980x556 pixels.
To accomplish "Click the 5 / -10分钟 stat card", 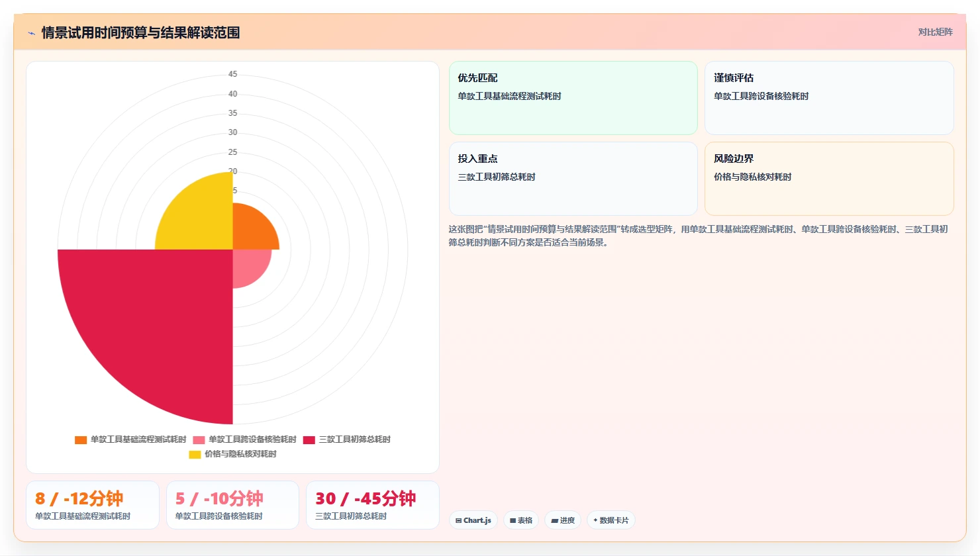I will pos(232,505).
